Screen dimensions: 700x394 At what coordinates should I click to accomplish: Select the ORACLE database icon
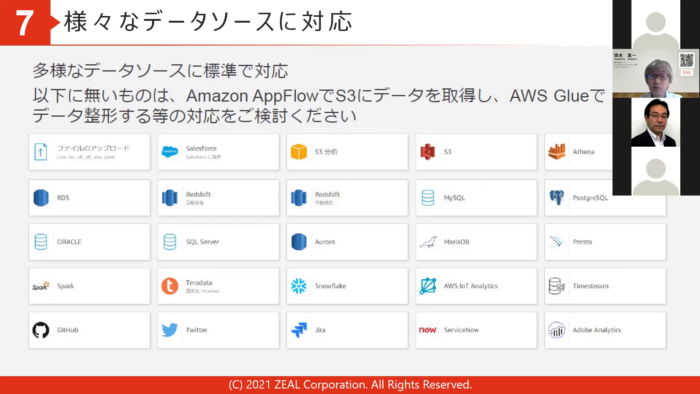(x=41, y=242)
